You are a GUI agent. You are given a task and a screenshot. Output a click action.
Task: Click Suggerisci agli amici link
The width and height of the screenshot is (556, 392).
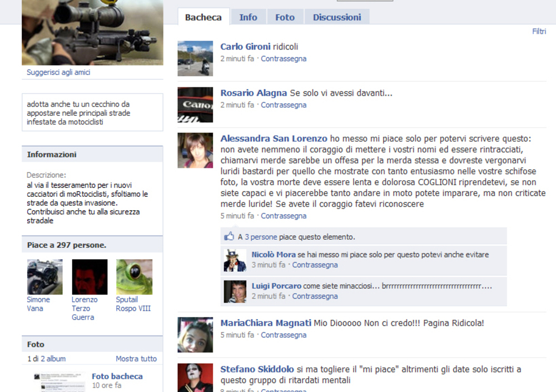coord(58,72)
